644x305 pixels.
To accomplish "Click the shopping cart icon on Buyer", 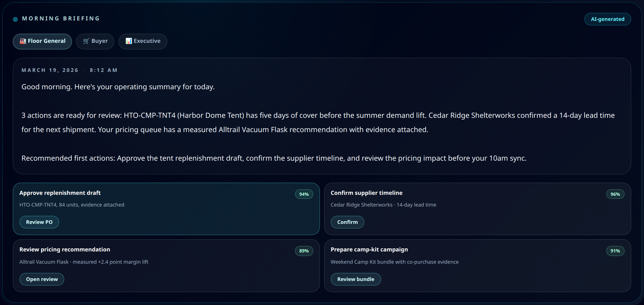I will coord(86,41).
